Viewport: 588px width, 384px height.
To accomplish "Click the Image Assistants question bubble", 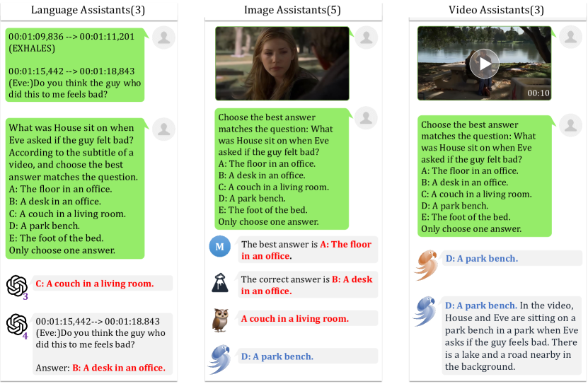I will click(282, 169).
